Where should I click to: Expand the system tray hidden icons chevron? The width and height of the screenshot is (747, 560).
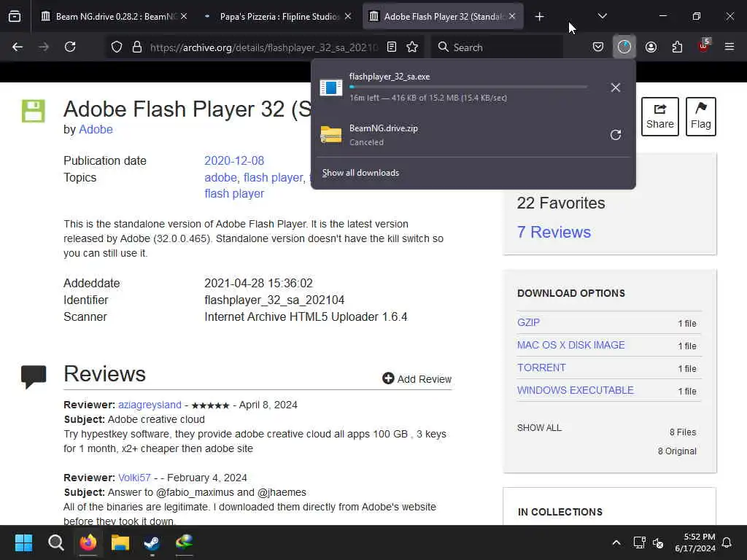tap(616, 542)
